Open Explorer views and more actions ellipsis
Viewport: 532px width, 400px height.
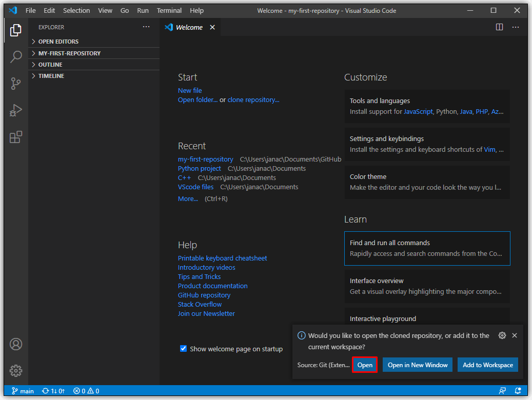tap(146, 27)
